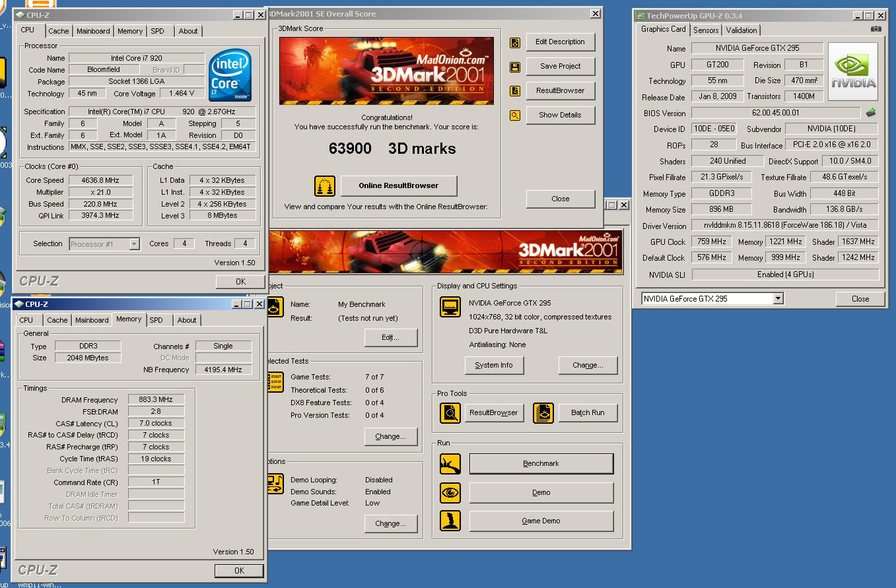
Task: Select the SPD tab in lower CPU-Z window
Action: point(156,320)
